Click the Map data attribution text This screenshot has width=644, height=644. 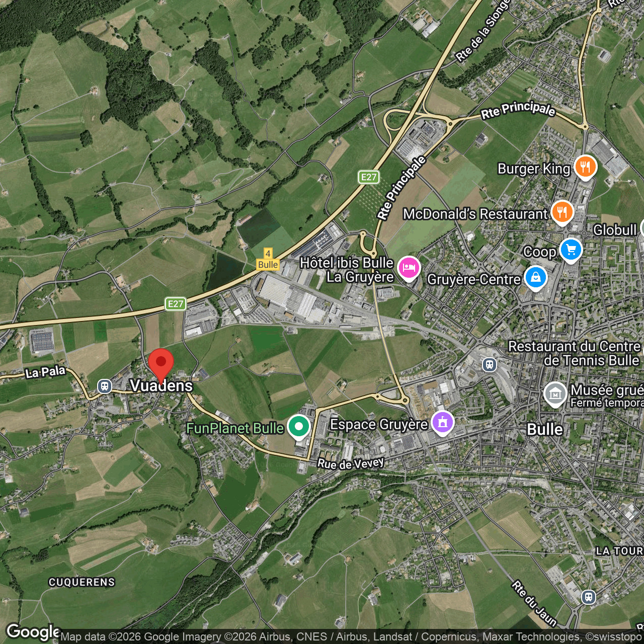(351, 637)
